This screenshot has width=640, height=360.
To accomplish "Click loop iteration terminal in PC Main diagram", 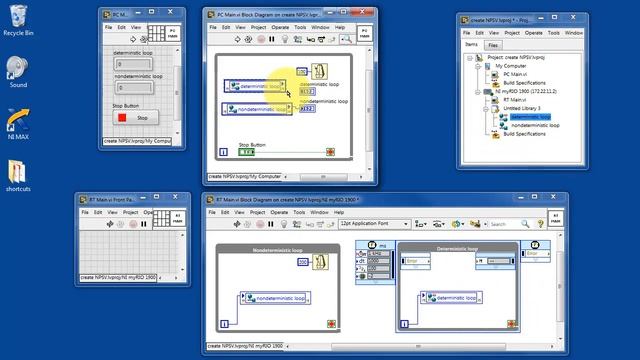I will click(223, 152).
